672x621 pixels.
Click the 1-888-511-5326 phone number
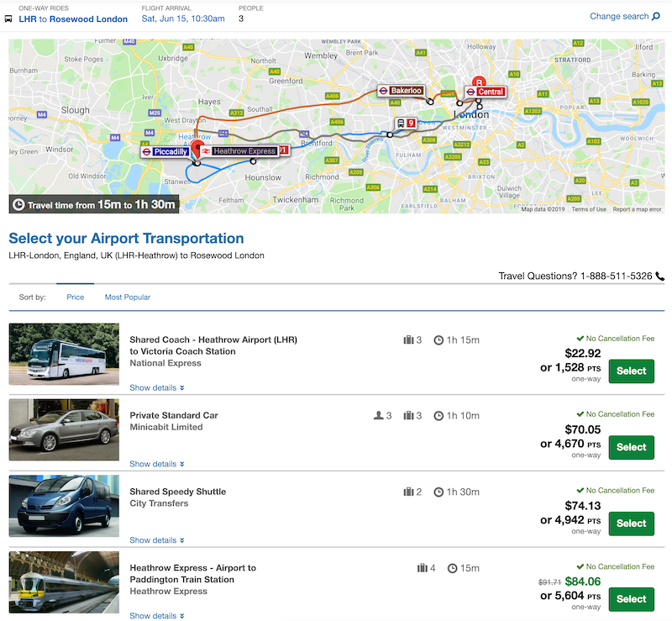[x=617, y=276]
